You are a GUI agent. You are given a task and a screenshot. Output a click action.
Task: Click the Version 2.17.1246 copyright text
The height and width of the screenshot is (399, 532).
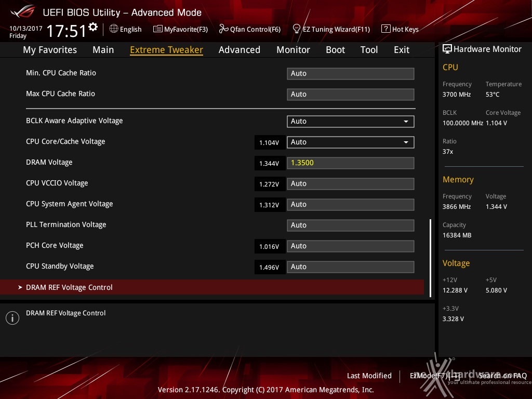pos(265,390)
